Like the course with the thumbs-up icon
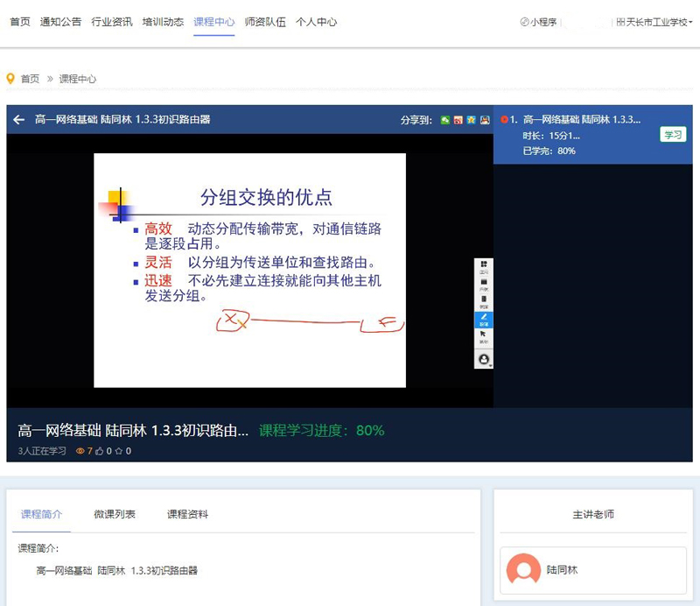 101,451
